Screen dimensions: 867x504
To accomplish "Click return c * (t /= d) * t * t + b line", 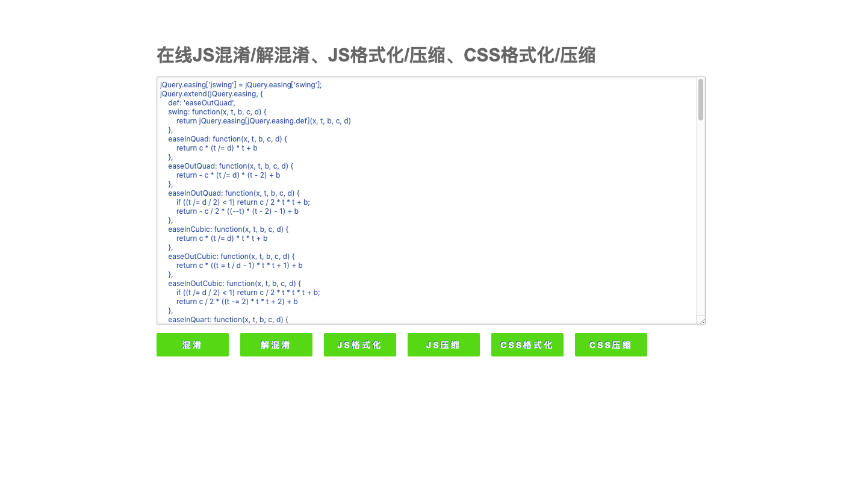I will click(x=222, y=238).
